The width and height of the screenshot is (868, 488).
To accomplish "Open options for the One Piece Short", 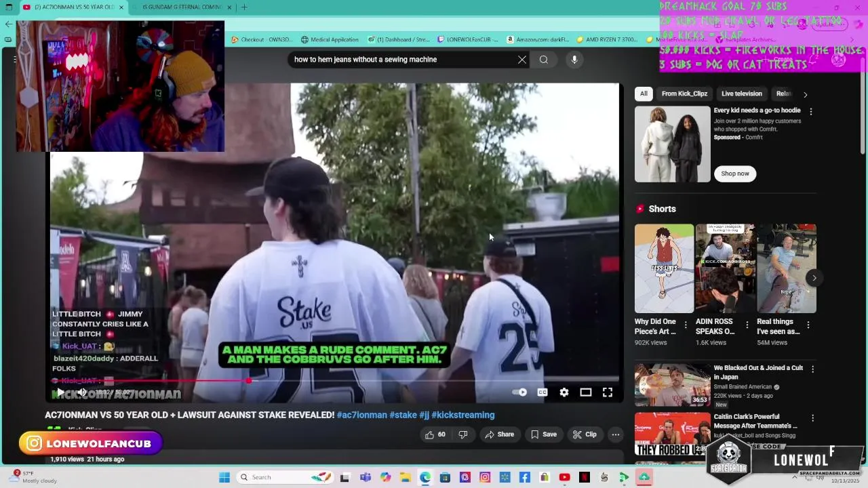I will [x=686, y=325].
